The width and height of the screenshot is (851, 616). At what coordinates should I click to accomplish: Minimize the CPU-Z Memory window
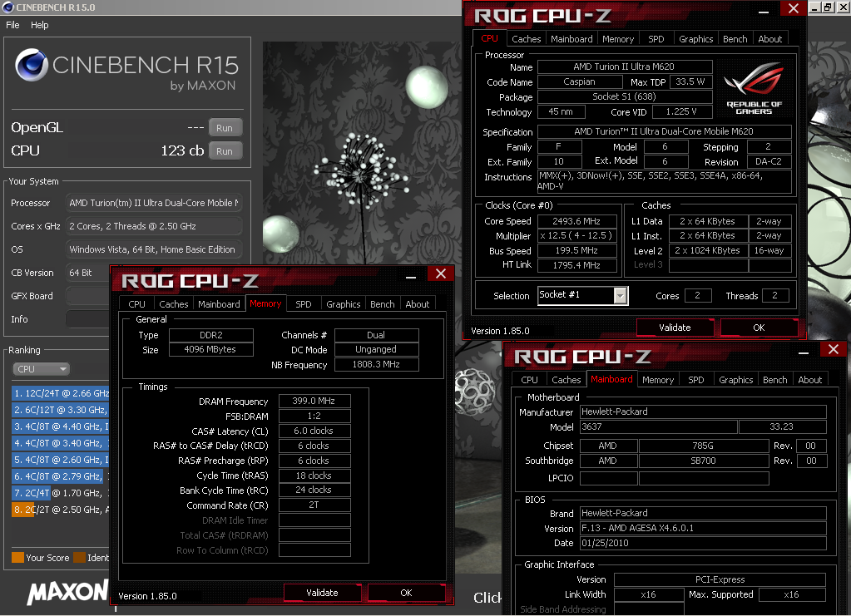pyautogui.click(x=411, y=275)
